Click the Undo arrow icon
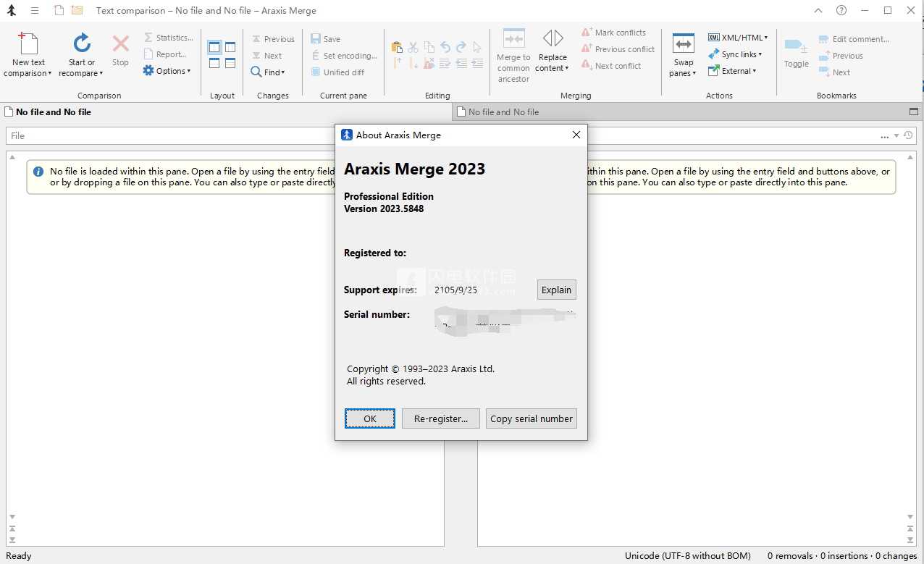 coord(445,47)
